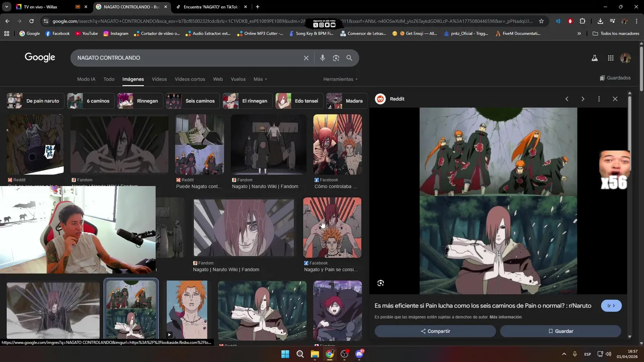Open the bookmarks bar apps grid
The image size is (644, 362).
(x=7, y=34)
